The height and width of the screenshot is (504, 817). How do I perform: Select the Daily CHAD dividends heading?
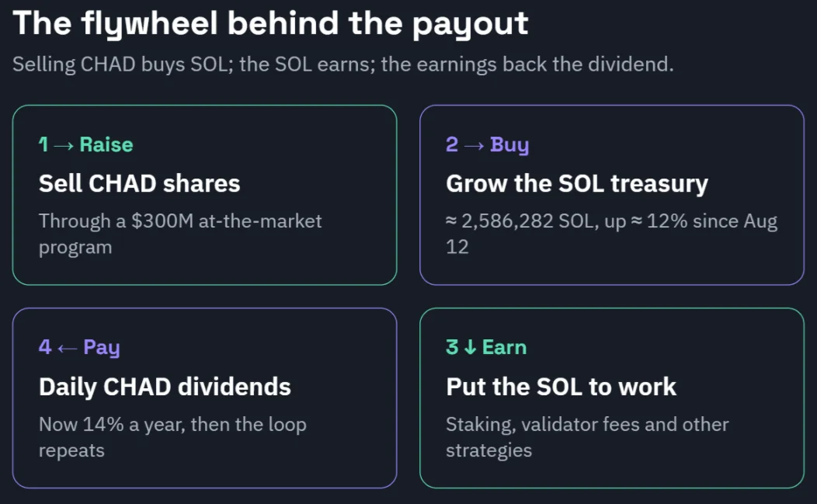165,388
